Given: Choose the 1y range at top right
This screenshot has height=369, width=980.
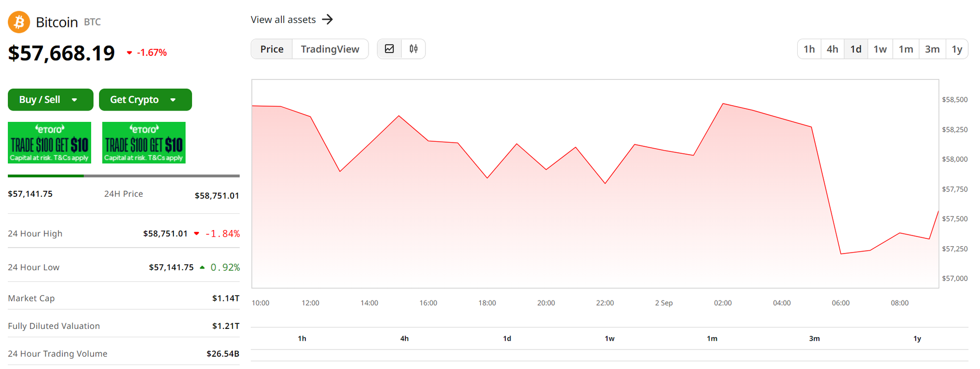Looking at the screenshot, I should [x=956, y=49].
